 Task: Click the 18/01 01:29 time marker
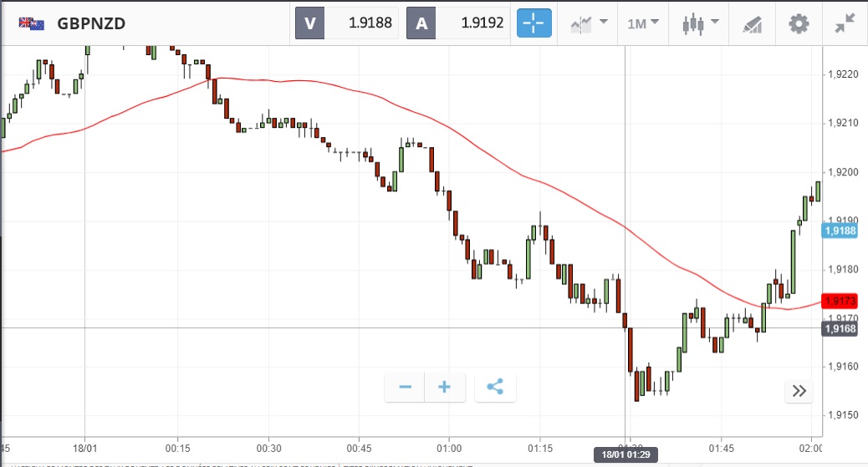pyautogui.click(x=626, y=454)
